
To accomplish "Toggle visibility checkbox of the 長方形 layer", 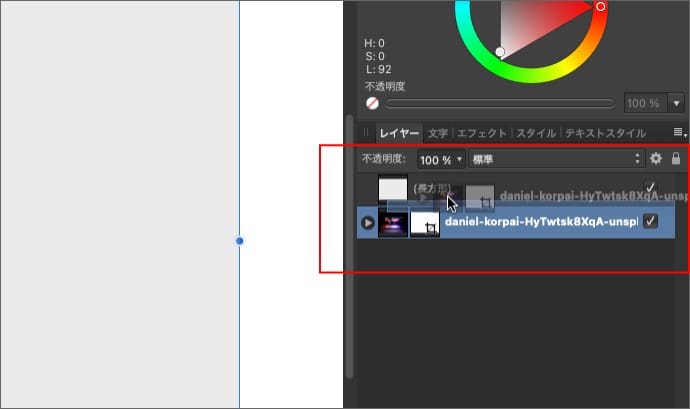I will coord(650,188).
